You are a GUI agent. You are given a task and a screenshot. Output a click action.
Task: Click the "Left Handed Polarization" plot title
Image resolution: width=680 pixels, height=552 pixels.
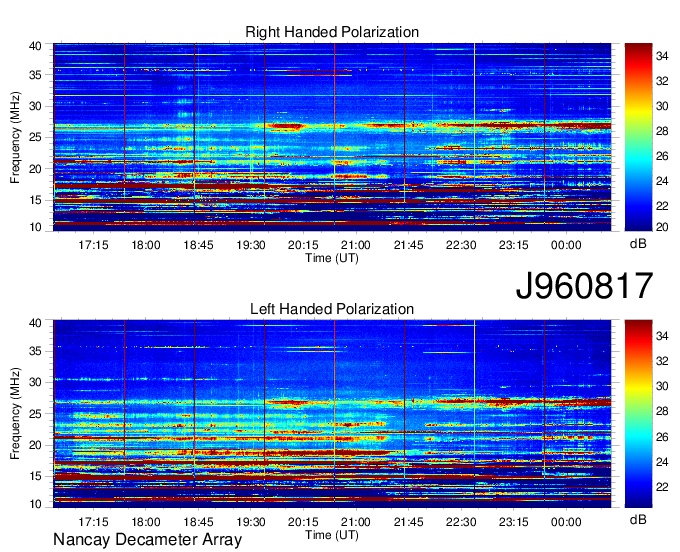click(332, 309)
